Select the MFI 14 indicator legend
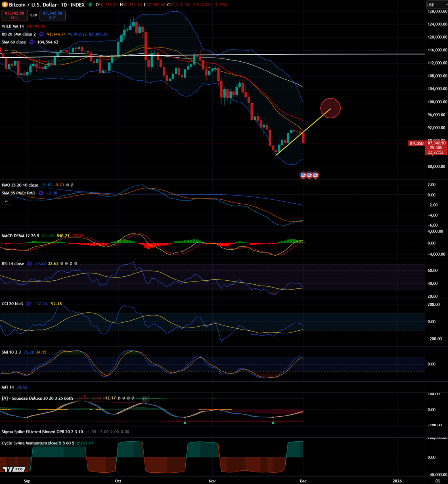The height and width of the screenshot is (484, 448). coord(8,387)
